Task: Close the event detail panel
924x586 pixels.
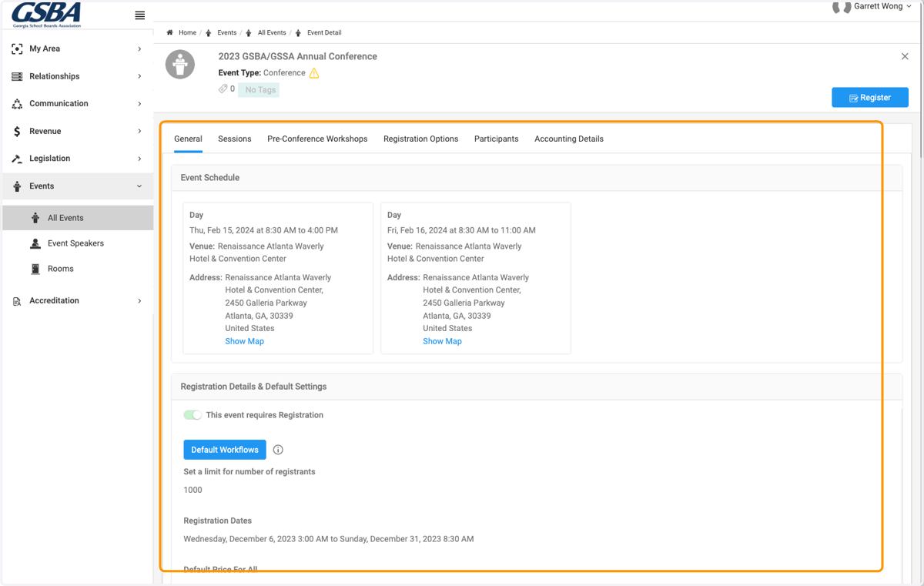Action: coord(905,56)
